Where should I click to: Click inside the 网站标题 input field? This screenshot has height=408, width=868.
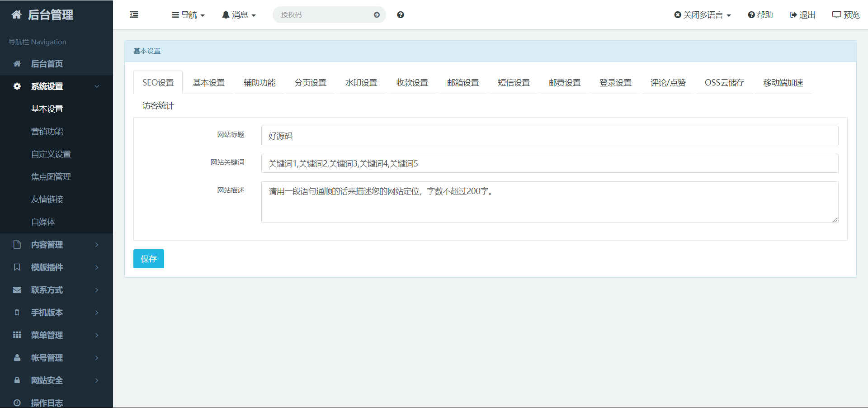click(x=549, y=135)
